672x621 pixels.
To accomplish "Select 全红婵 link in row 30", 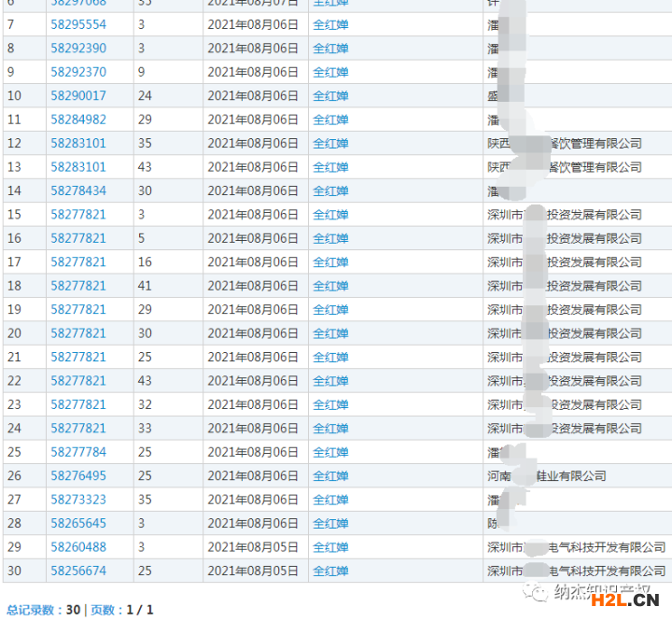I will (x=330, y=571).
